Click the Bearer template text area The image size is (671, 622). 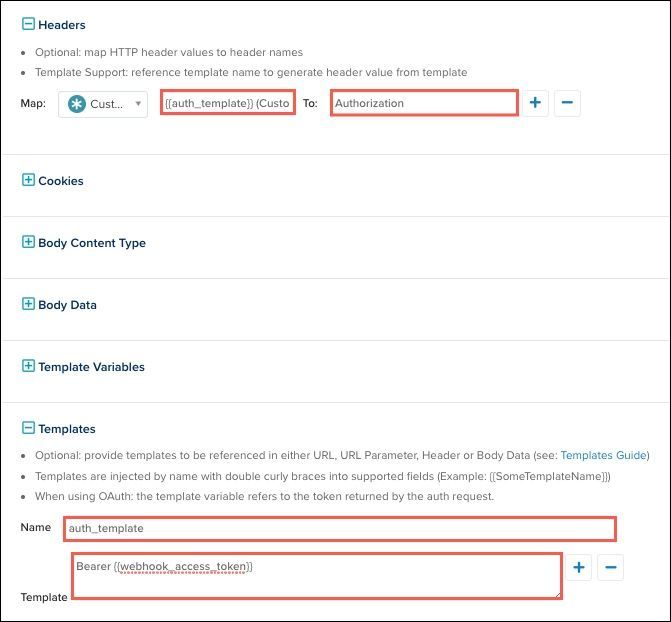click(x=316, y=576)
